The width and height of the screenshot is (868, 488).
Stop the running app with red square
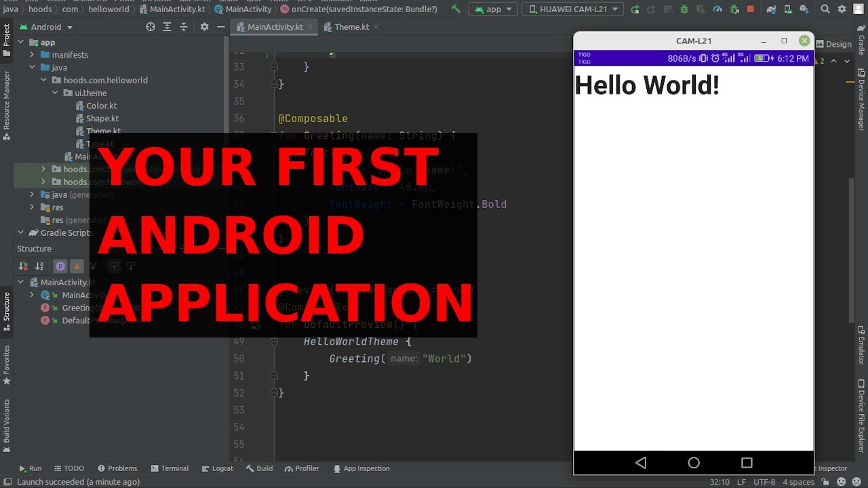click(750, 9)
